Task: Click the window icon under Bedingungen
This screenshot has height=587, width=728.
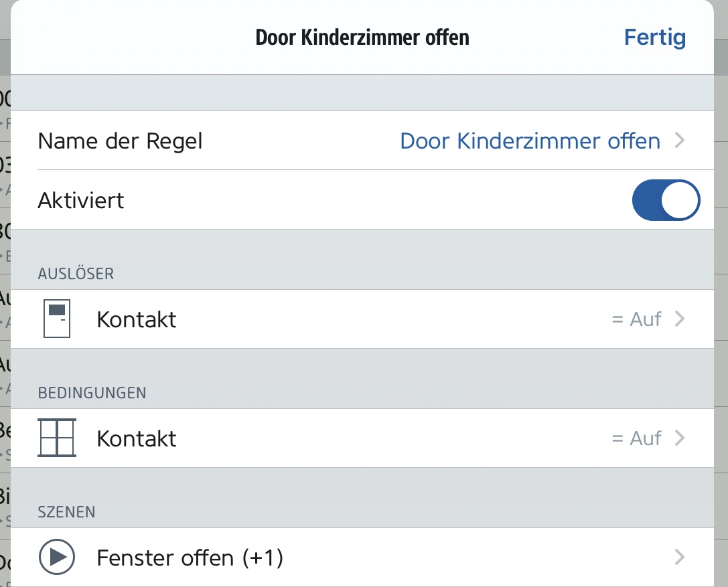Action: tap(57, 438)
